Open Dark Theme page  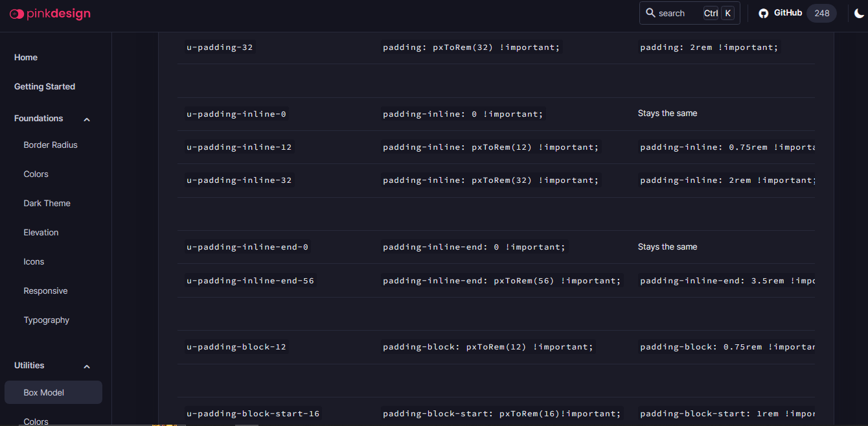[47, 204]
